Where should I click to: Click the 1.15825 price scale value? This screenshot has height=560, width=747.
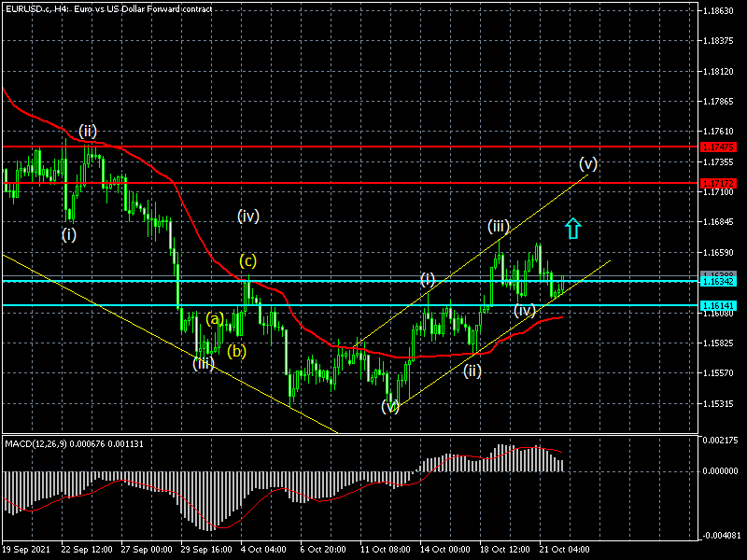(x=718, y=343)
